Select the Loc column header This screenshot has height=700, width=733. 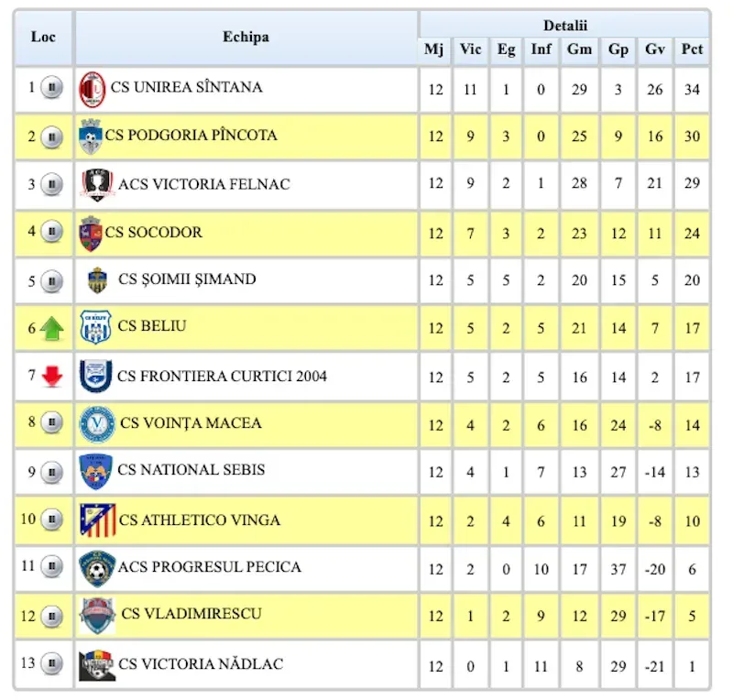click(x=43, y=38)
